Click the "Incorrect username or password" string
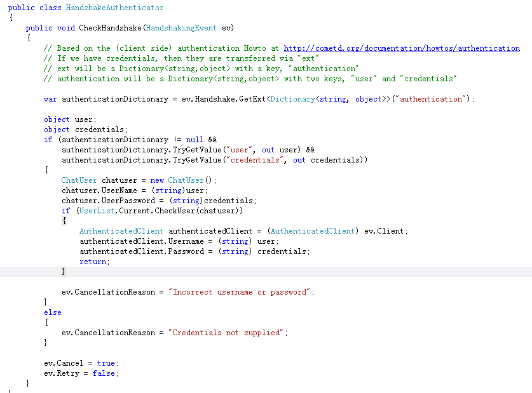Viewport: 532px width, 393px height. point(239,292)
